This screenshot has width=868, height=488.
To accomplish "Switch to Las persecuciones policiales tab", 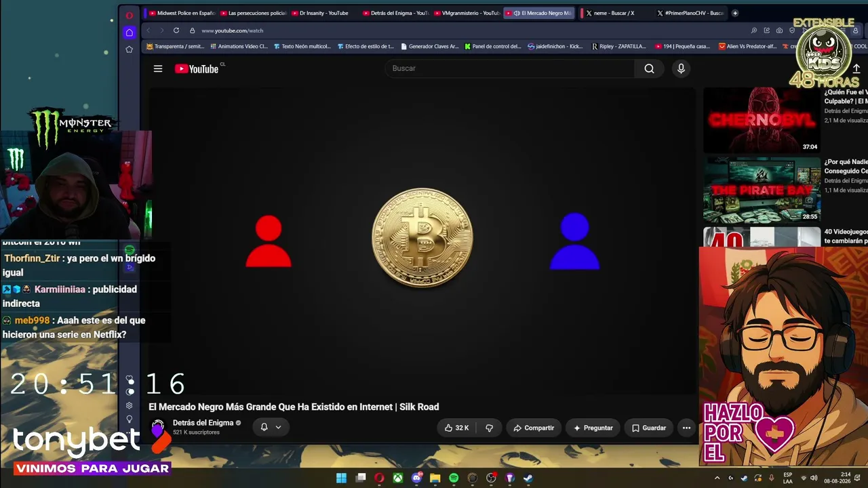I will pos(254,13).
